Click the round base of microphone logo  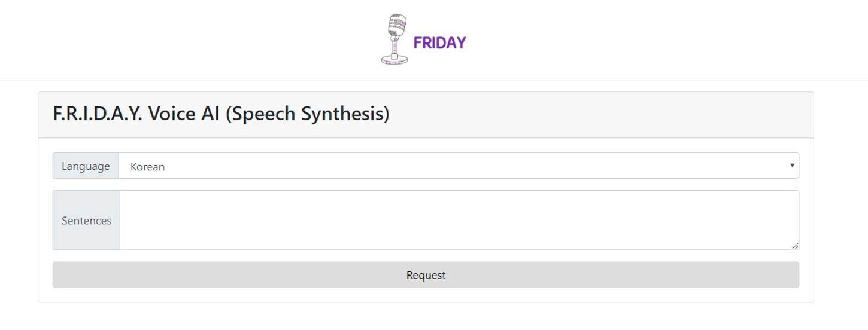(x=394, y=59)
